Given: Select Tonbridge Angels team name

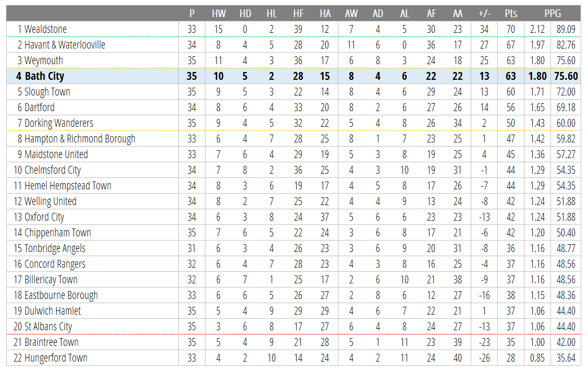Looking at the screenshot, I should 55,248.
